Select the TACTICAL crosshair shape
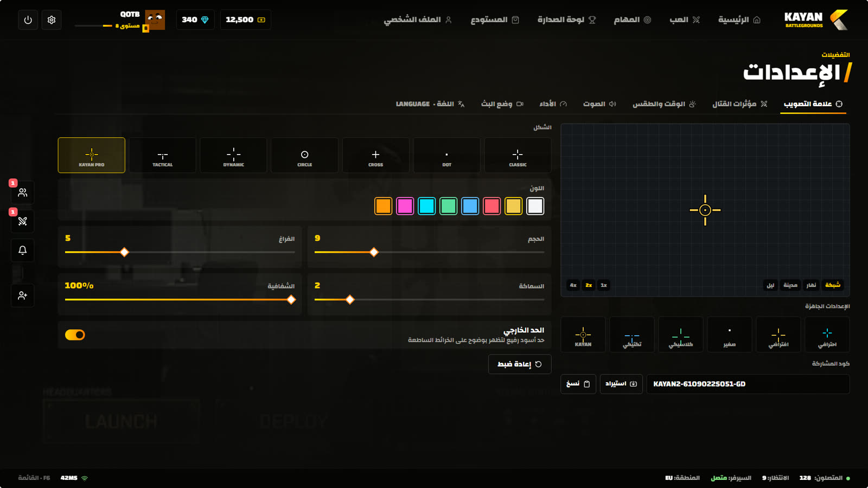The image size is (868, 488). click(x=163, y=155)
